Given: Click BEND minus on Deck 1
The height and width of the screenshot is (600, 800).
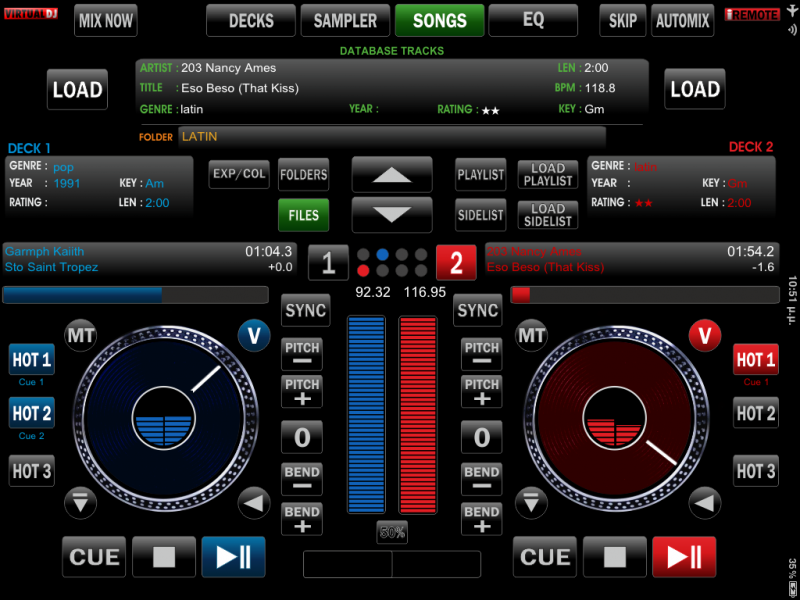Looking at the screenshot, I should click(302, 479).
